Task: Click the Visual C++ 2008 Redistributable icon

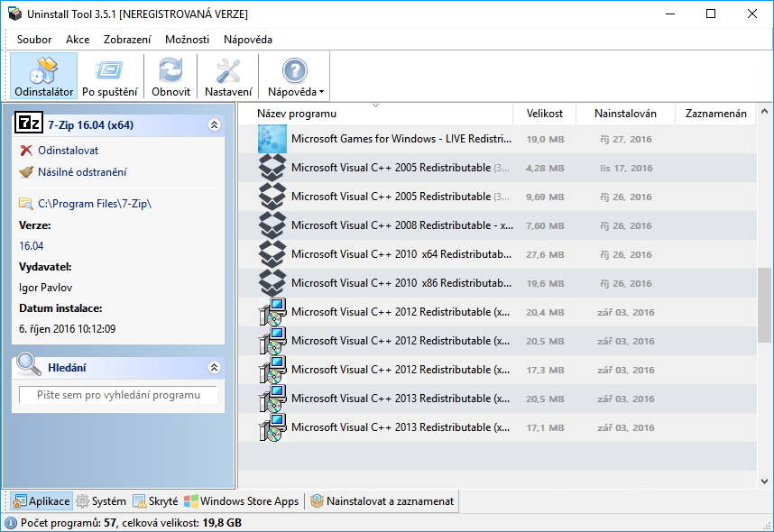Action: tap(272, 225)
